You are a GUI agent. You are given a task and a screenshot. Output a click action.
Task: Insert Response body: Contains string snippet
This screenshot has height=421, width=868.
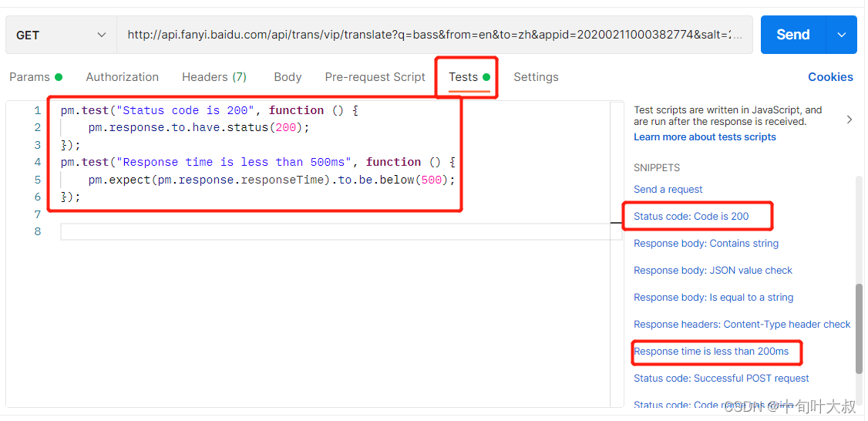click(x=706, y=243)
